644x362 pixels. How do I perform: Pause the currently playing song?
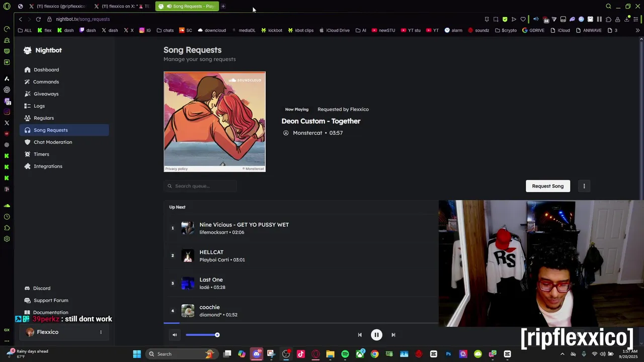click(376, 335)
